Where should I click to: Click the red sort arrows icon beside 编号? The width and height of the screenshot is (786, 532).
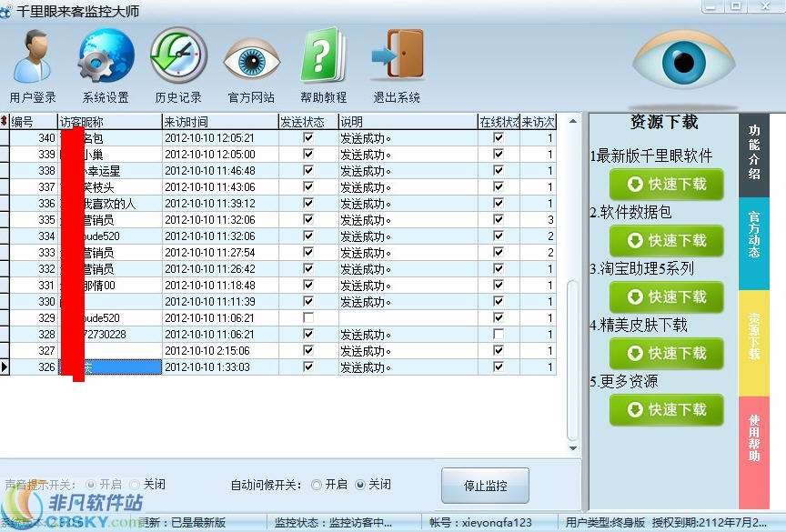point(4,121)
